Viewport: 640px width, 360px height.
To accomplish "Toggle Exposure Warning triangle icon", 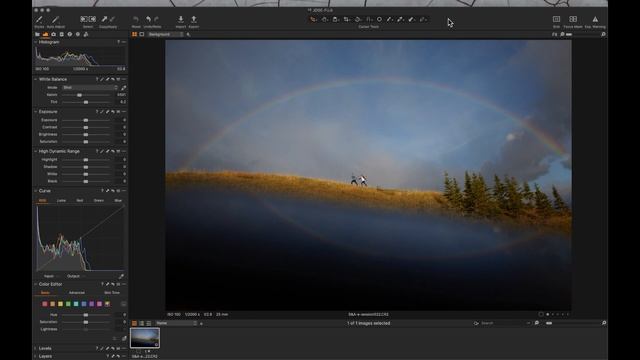I will [x=595, y=19].
